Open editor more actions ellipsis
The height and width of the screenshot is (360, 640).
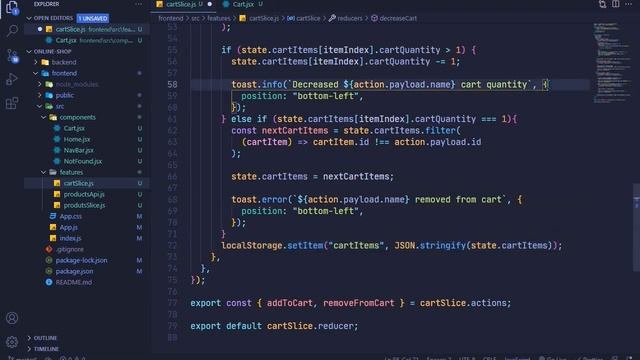[x=629, y=4]
